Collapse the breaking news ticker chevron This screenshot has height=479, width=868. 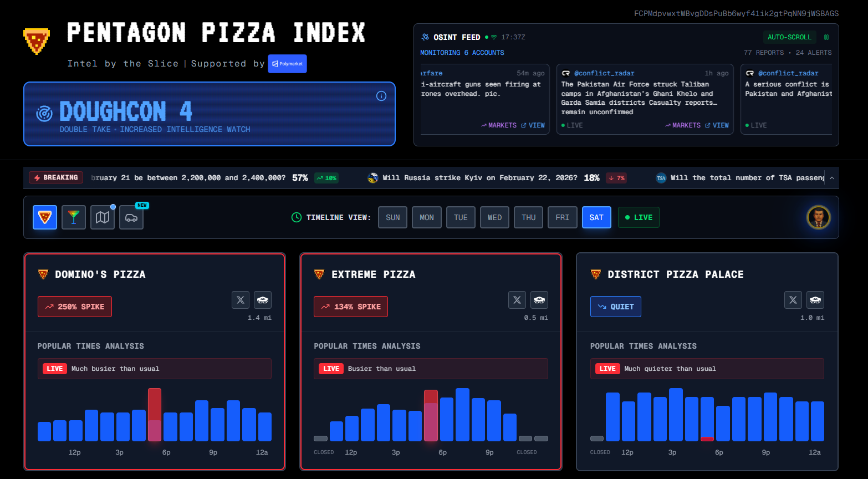tap(832, 178)
